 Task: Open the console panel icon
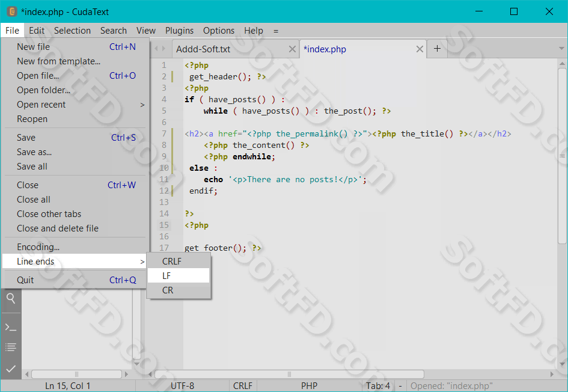11,328
